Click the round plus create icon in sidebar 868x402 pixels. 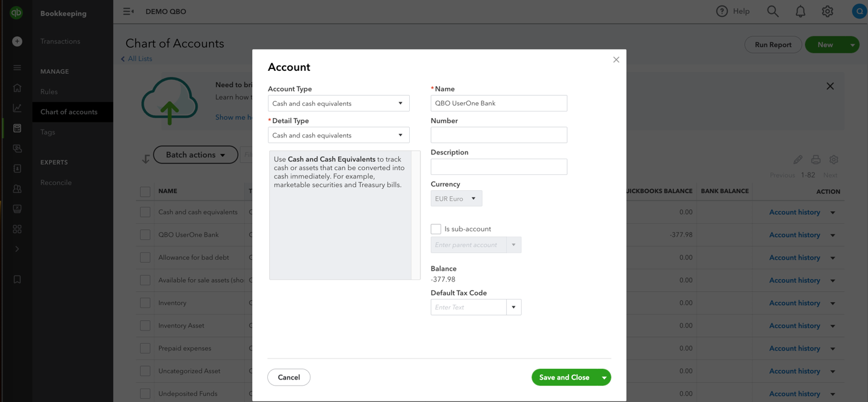17,41
